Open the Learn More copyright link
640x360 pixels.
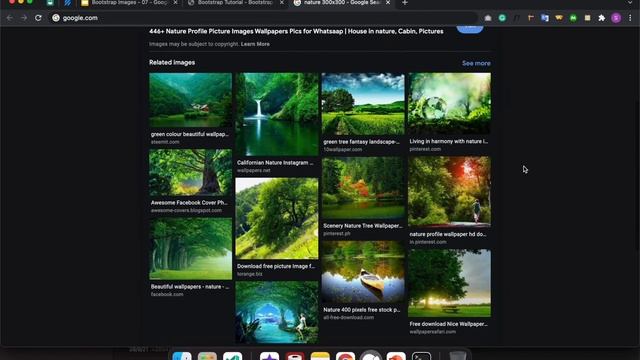coord(255,44)
